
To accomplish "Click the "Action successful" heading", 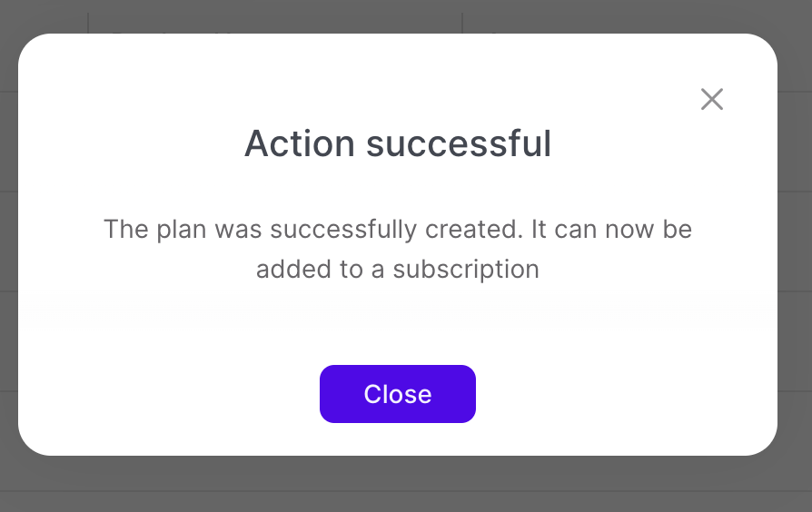I will click(x=398, y=144).
